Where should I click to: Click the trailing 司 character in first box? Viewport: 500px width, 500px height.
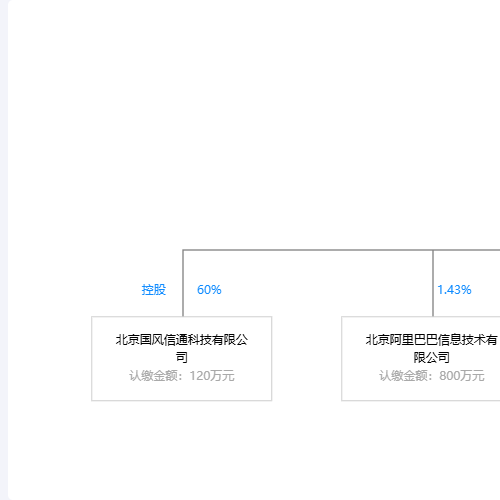coord(182,357)
